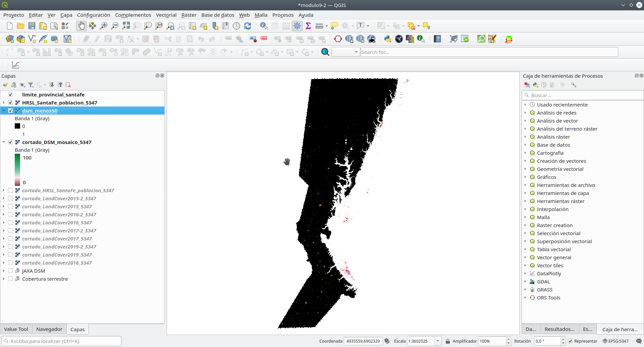Expand the GRASS provider group

[525, 289]
